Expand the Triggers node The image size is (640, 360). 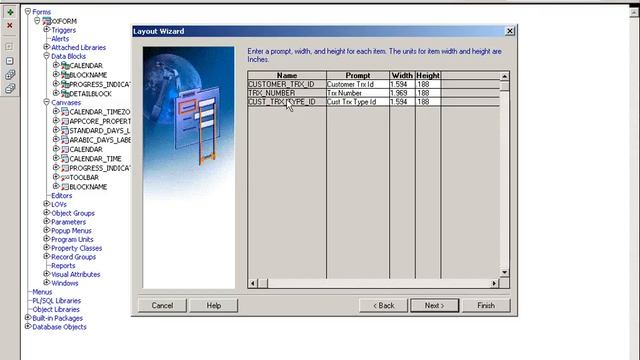(x=47, y=29)
